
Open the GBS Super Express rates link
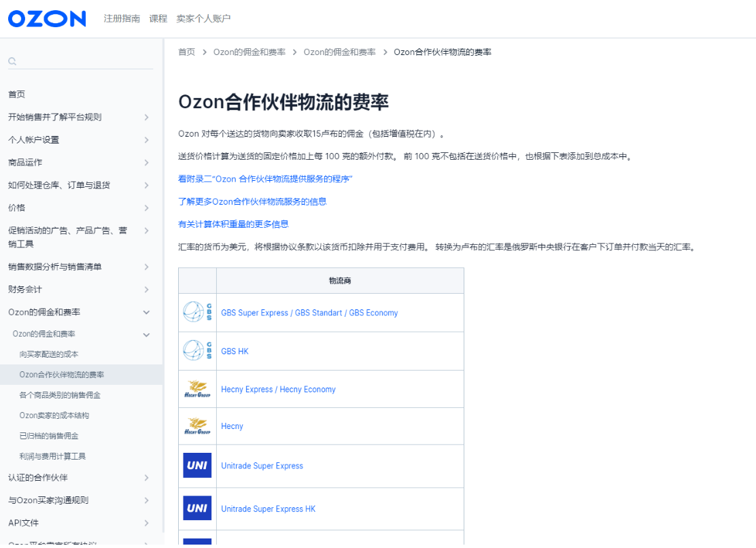click(x=309, y=312)
